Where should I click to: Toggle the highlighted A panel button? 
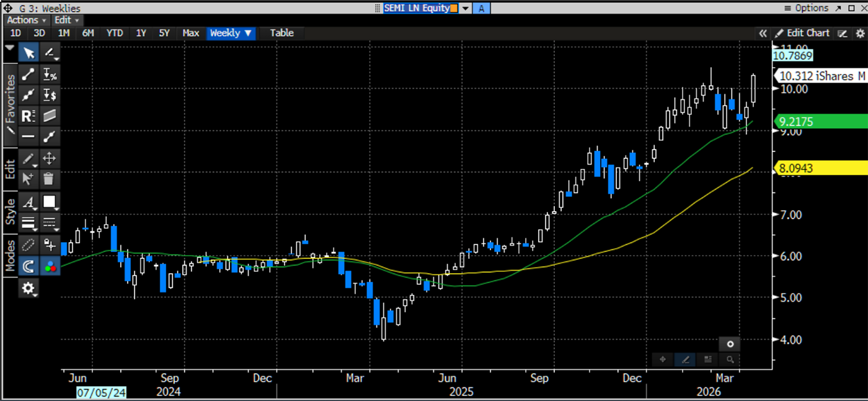point(482,8)
